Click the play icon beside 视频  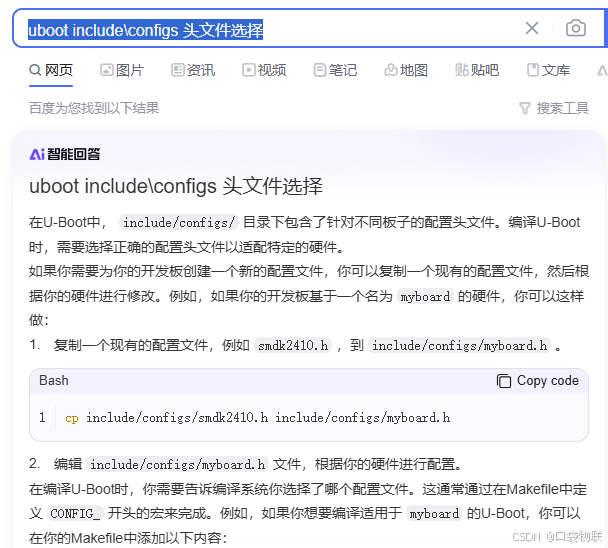(249, 70)
